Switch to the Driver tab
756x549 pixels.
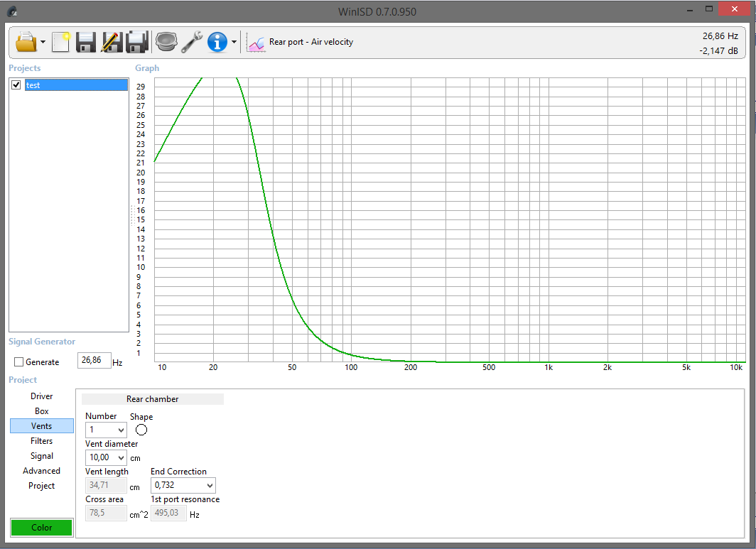pyautogui.click(x=41, y=396)
